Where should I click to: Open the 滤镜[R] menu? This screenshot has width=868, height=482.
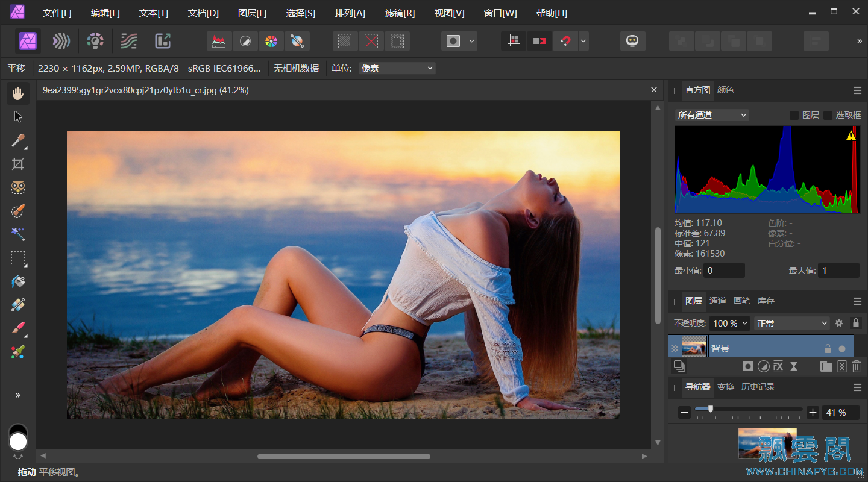click(400, 13)
